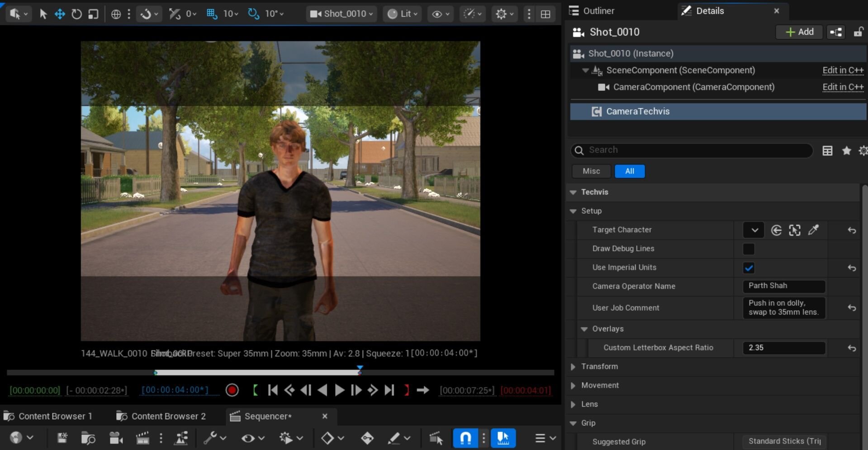Viewport: 868px width, 450px height.
Task: Click the record button in transport controls
Action: [x=232, y=390]
